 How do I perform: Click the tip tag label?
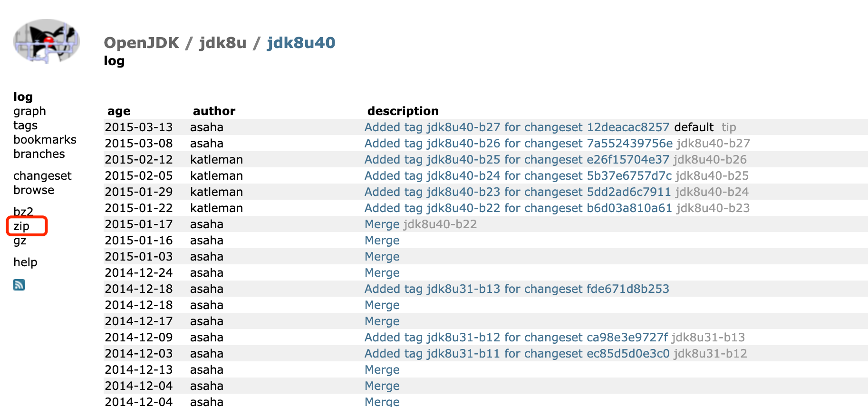click(x=729, y=127)
